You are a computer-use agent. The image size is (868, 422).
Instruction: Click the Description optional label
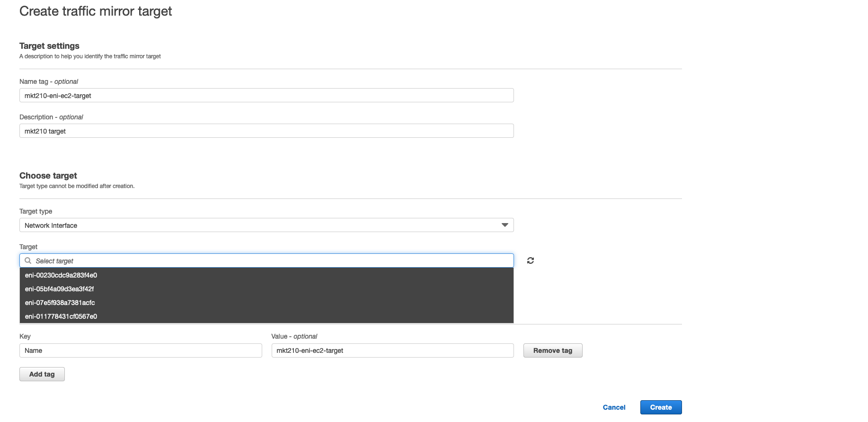(x=51, y=117)
